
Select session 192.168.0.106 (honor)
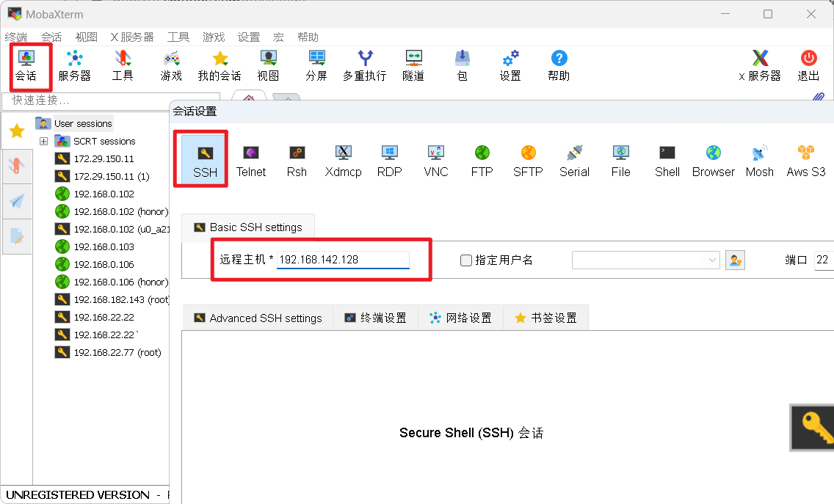pos(112,282)
